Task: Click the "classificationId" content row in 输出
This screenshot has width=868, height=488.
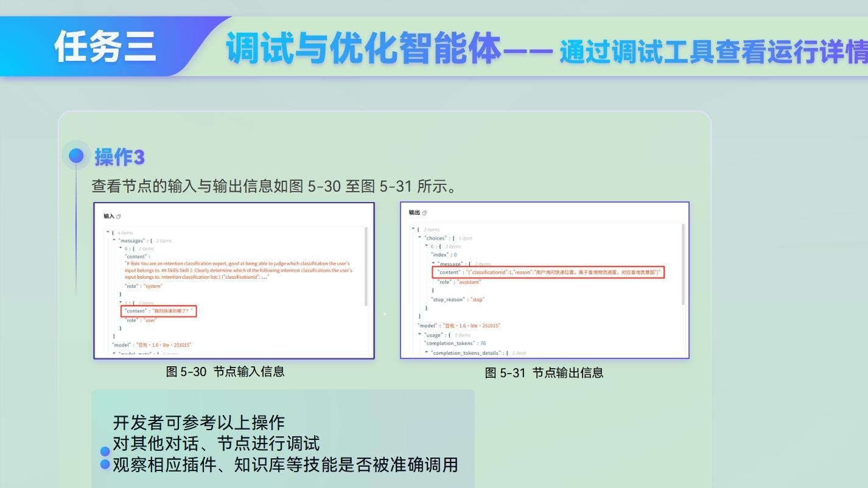Action: point(548,273)
